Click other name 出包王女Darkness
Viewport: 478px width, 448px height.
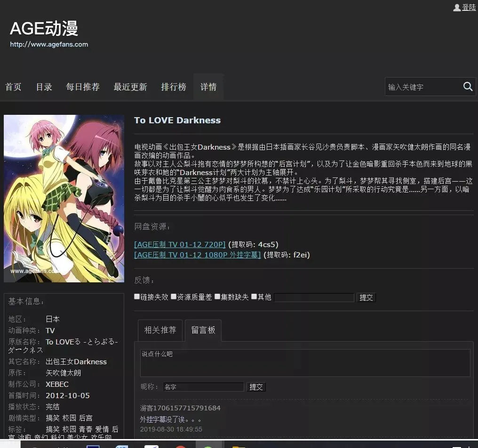(x=76, y=362)
